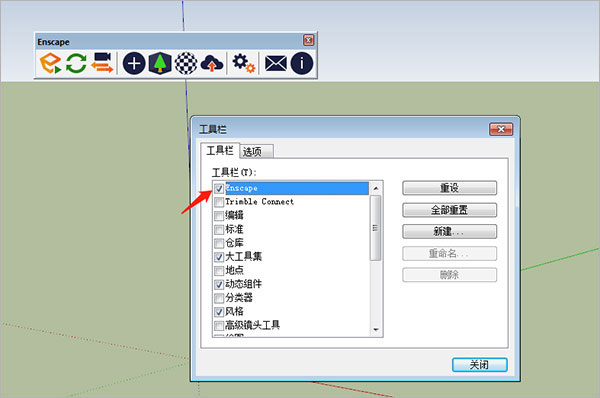Select the 大工具集 list entry text

[x=243, y=256]
